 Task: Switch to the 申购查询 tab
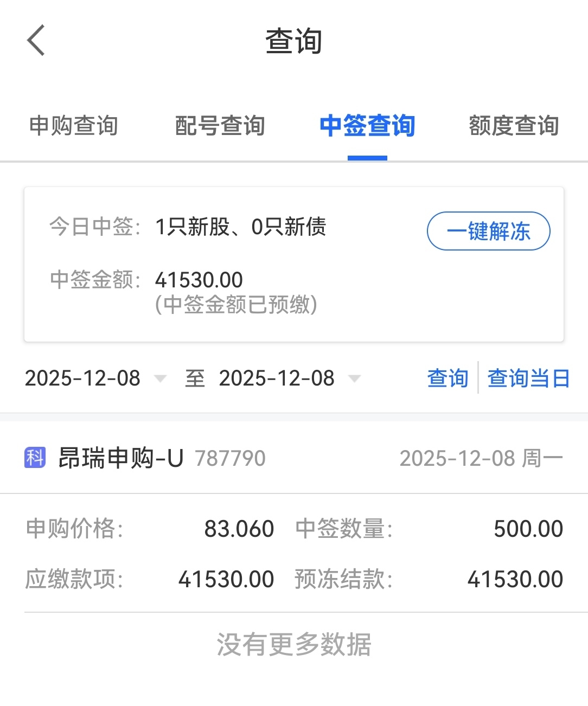(x=73, y=126)
